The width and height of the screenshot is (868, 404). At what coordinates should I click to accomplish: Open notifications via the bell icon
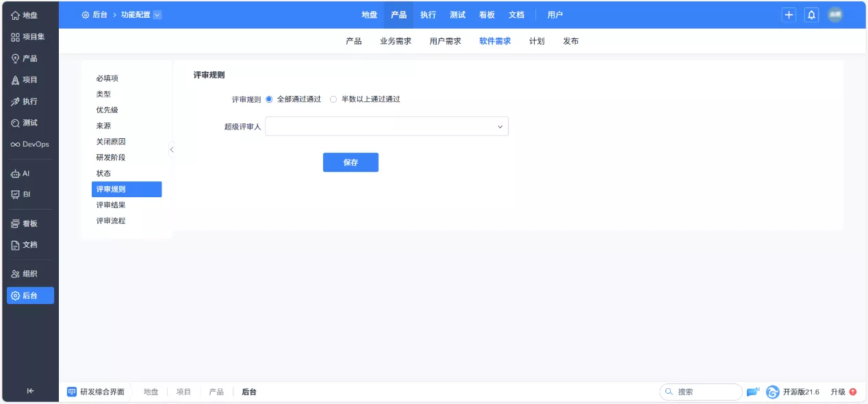pos(811,14)
